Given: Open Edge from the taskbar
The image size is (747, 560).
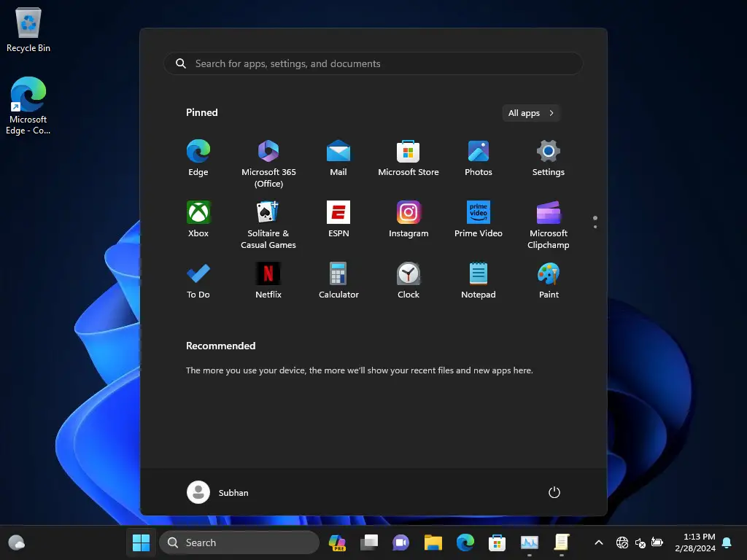Looking at the screenshot, I should pyautogui.click(x=465, y=542).
